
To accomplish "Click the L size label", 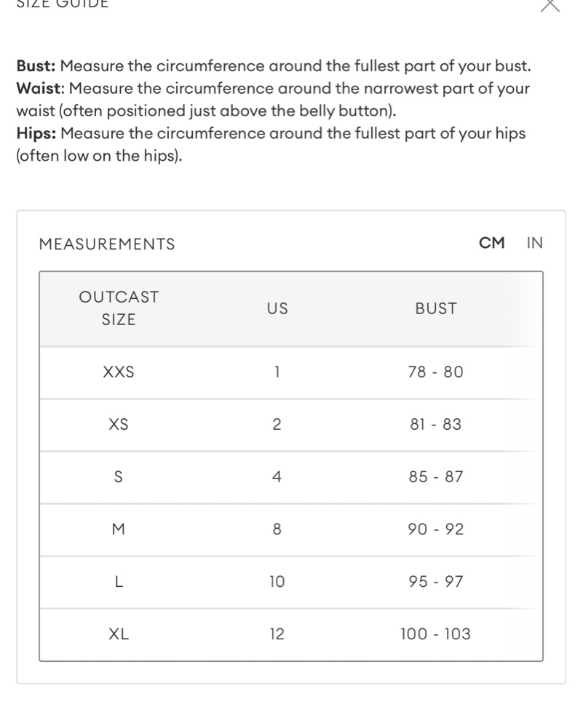I will (119, 582).
